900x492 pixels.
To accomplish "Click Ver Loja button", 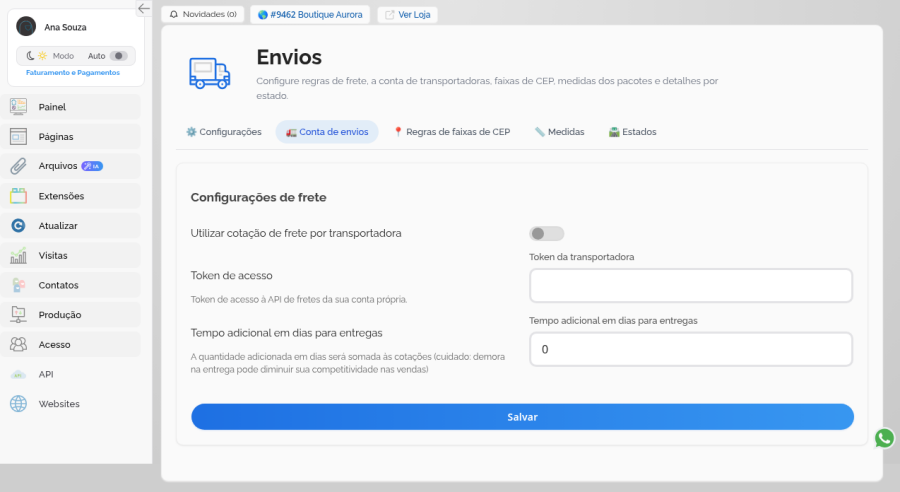I will (408, 14).
